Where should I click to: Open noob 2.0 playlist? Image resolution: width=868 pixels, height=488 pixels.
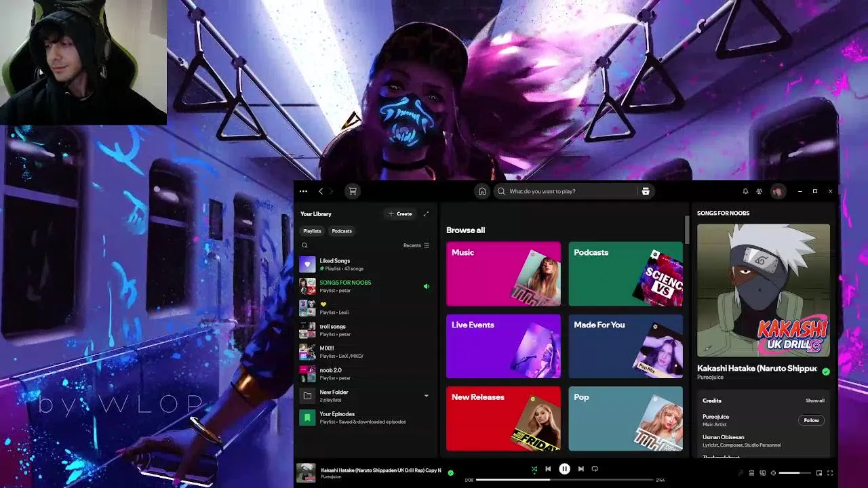tap(365, 373)
